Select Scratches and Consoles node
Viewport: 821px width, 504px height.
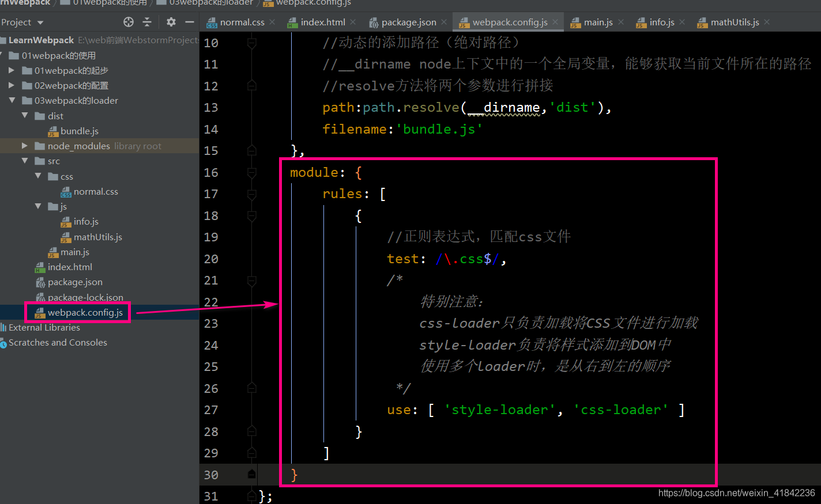[x=58, y=342]
